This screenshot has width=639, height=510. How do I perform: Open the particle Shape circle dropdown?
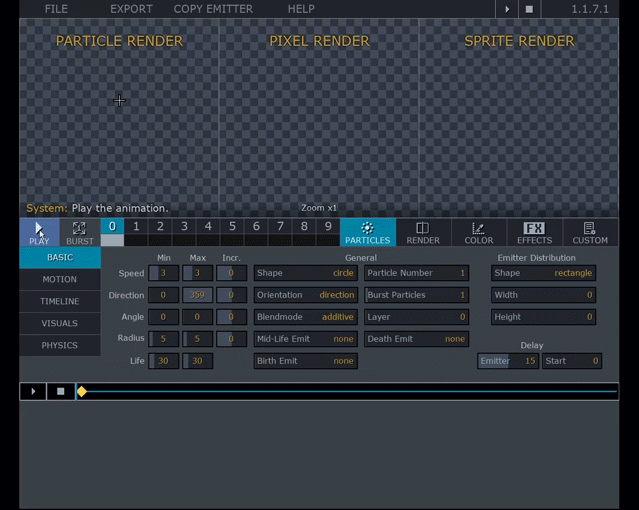click(x=306, y=273)
